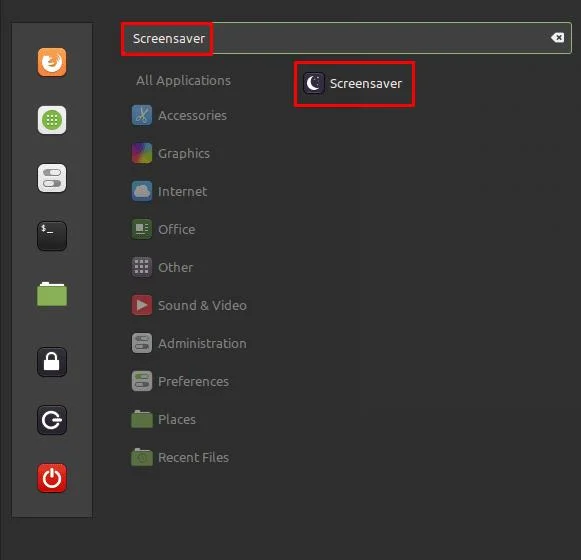
Task: Select the Graphics category label
Action: [x=184, y=154]
